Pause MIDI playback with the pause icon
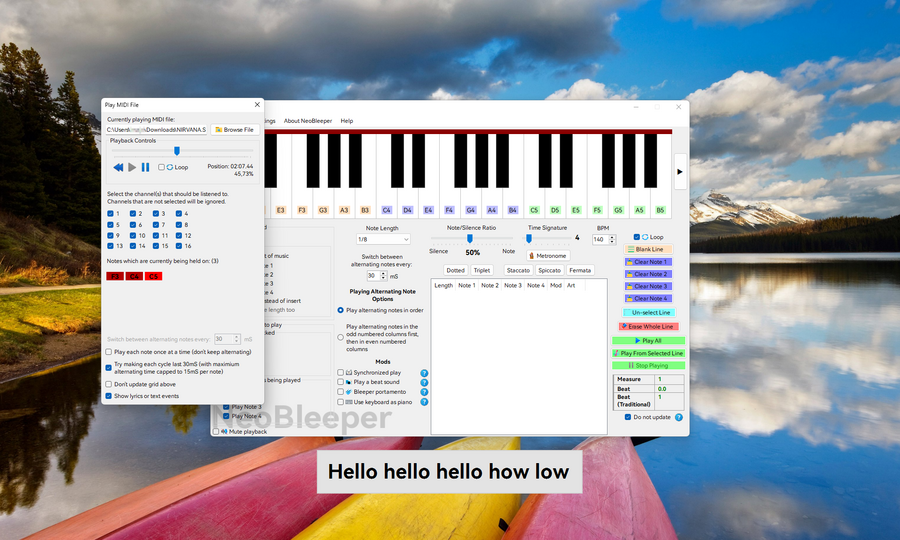900x540 pixels. (145, 167)
